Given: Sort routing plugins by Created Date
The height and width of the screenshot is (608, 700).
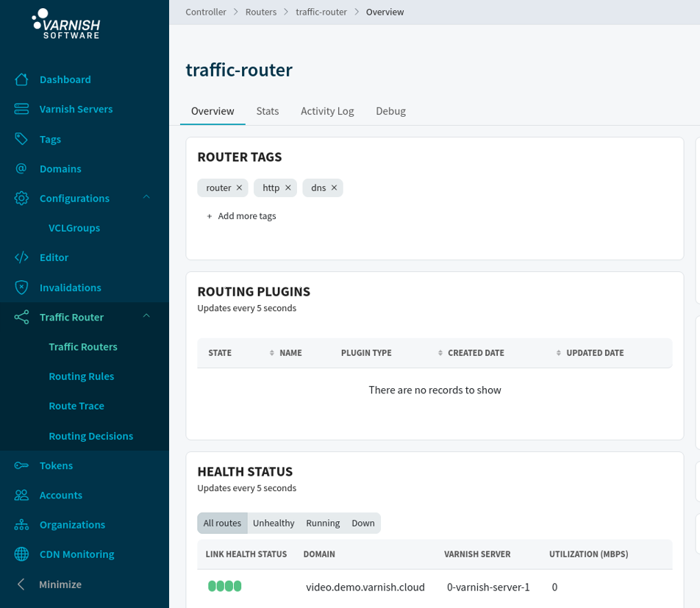Looking at the screenshot, I should pos(475,353).
